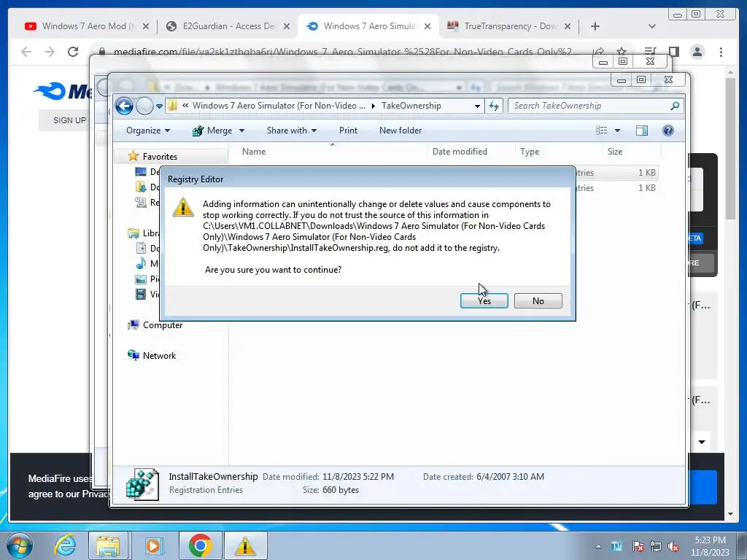
Task: Select Computer in navigation pane
Action: (x=163, y=325)
